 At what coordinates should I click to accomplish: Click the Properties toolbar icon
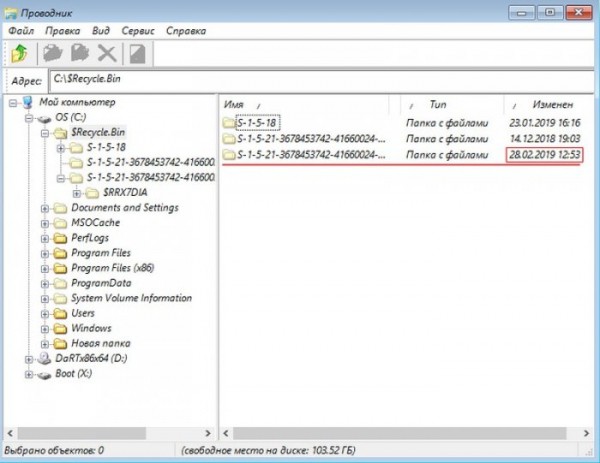click(137, 53)
